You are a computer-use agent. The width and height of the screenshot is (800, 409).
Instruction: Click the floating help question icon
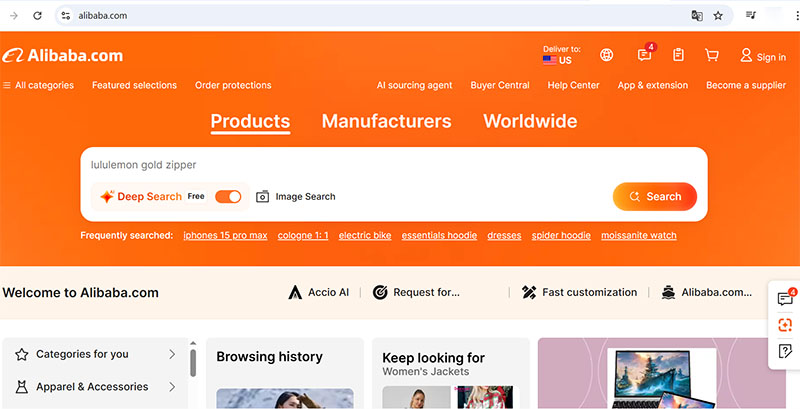click(x=785, y=351)
